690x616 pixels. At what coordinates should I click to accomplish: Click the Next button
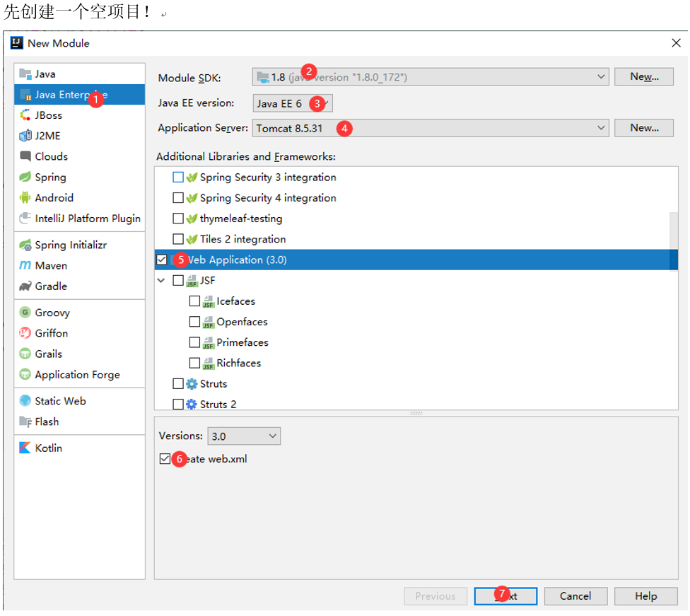tap(505, 596)
